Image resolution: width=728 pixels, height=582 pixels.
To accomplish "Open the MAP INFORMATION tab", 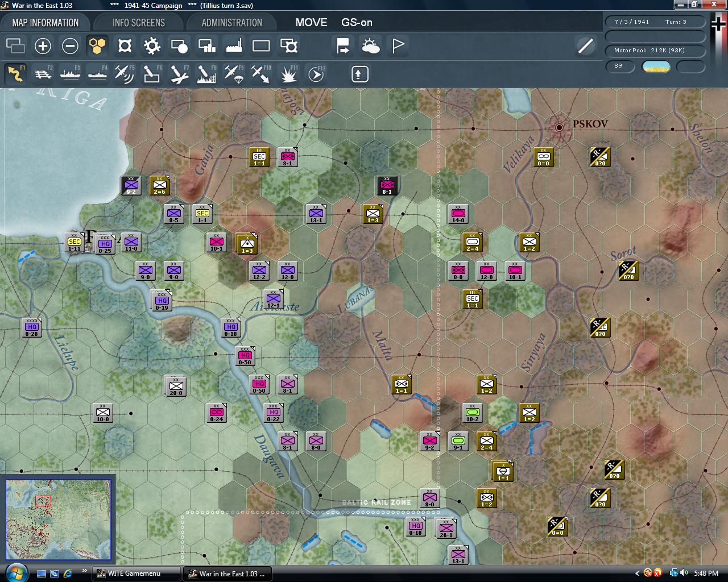I will coord(45,23).
